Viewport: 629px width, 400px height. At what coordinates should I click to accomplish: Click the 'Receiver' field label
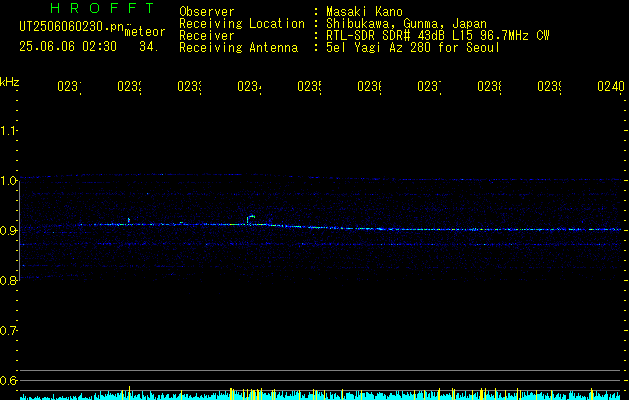pyautogui.click(x=207, y=36)
